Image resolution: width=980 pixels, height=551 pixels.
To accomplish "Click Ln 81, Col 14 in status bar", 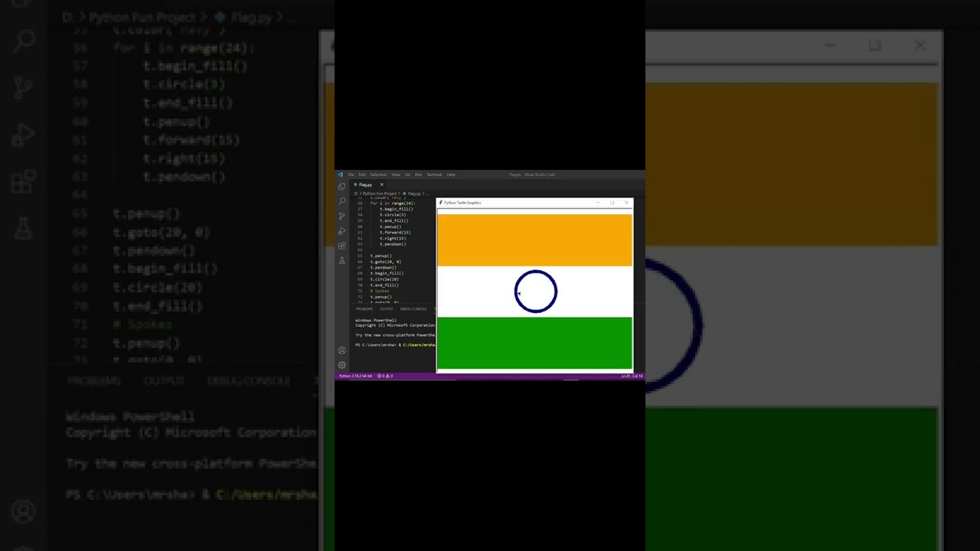I will click(632, 376).
